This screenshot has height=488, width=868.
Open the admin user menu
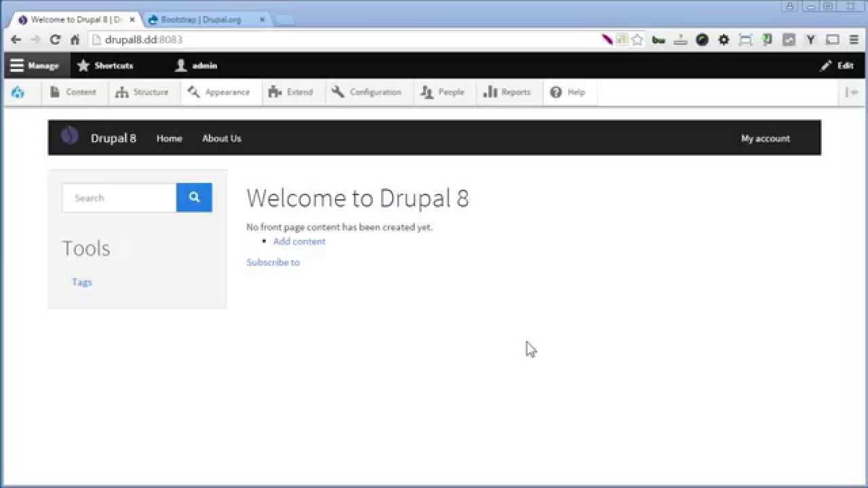click(196, 66)
